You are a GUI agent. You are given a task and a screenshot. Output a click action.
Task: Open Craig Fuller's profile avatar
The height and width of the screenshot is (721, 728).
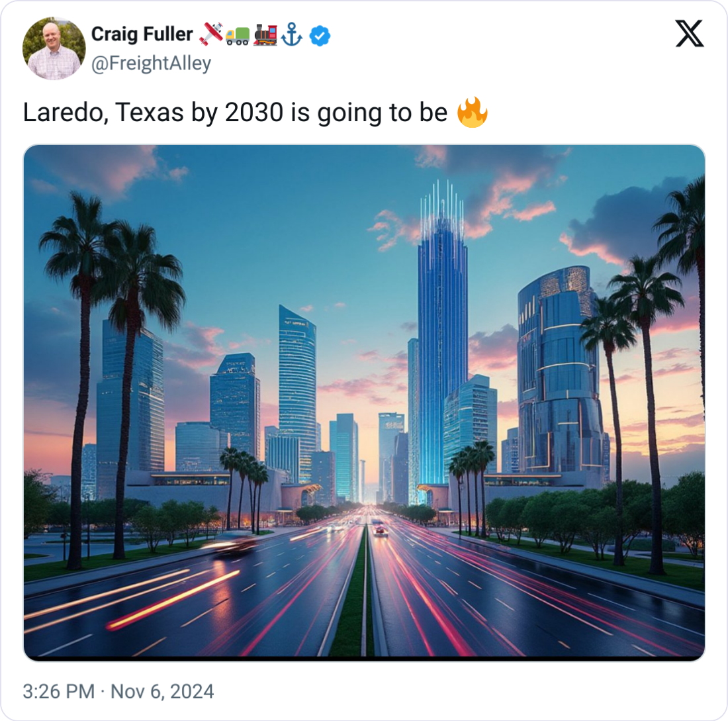coord(54,48)
